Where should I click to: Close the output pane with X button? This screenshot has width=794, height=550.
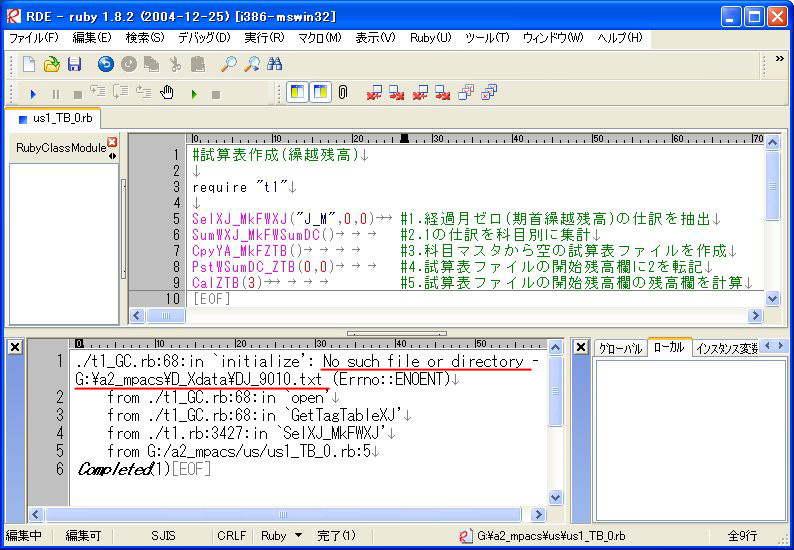[15, 347]
